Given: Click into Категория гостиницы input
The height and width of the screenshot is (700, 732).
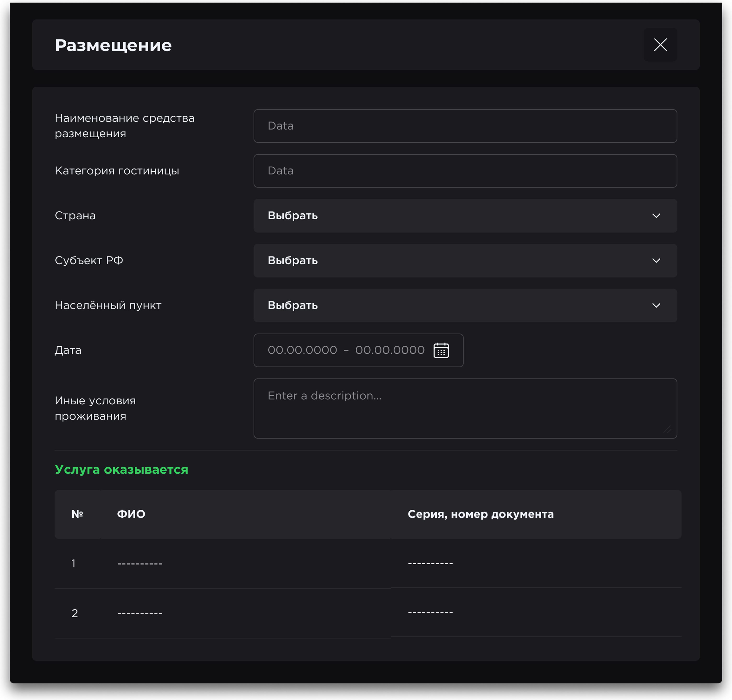Looking at the screenshot, I should pos(465,170).
